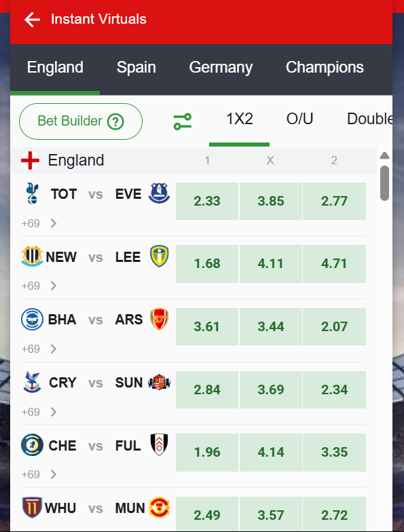Viewport: 404px width, 532px height.
Task: Select 2.07 away odds for ARS
Action: [x=334, y=327]
